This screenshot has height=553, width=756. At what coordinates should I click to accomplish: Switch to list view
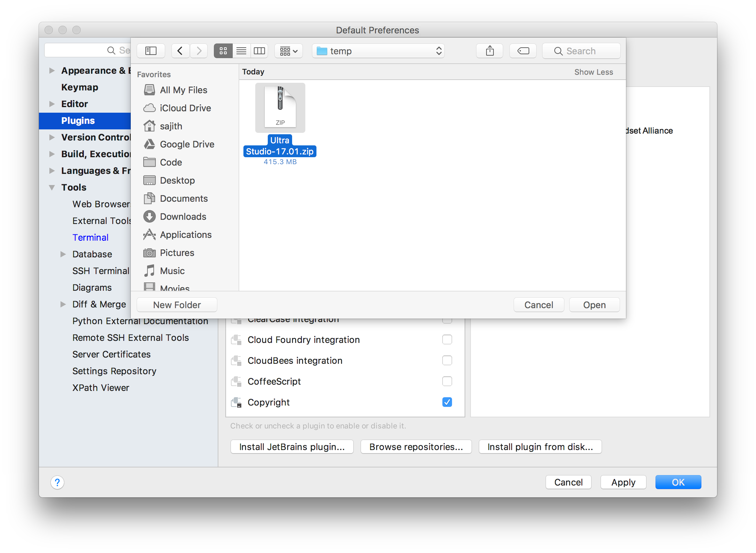coord(241,51)
